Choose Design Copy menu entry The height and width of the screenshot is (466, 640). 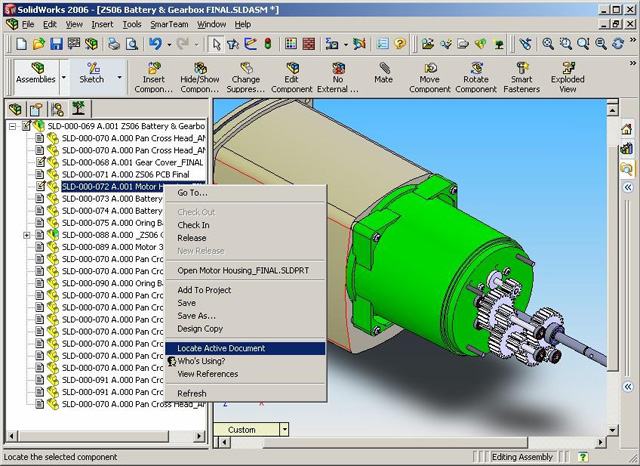pyautogui.click(x=245, y=328)
